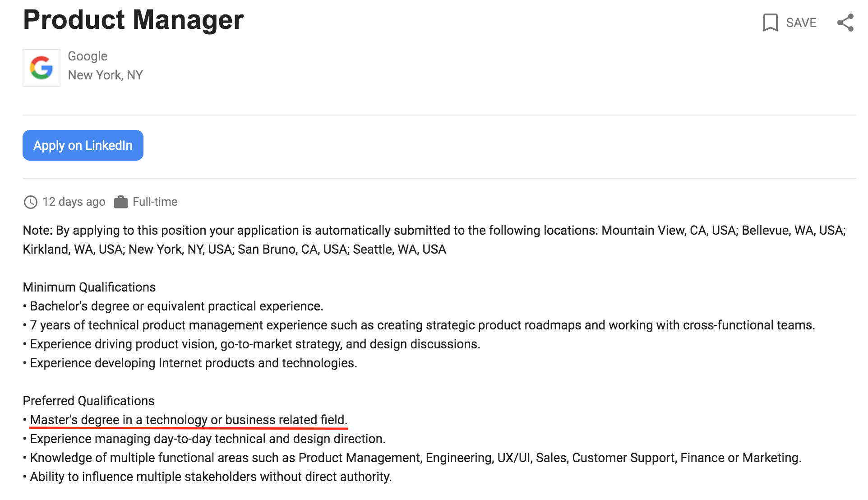Click the briefcase job-type icon

[x=121, y=202]
